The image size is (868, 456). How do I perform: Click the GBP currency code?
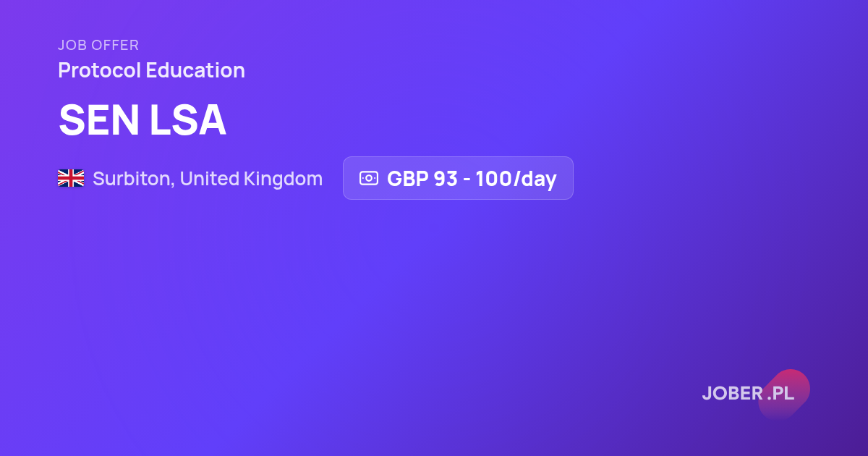click(x=407, y=179)
